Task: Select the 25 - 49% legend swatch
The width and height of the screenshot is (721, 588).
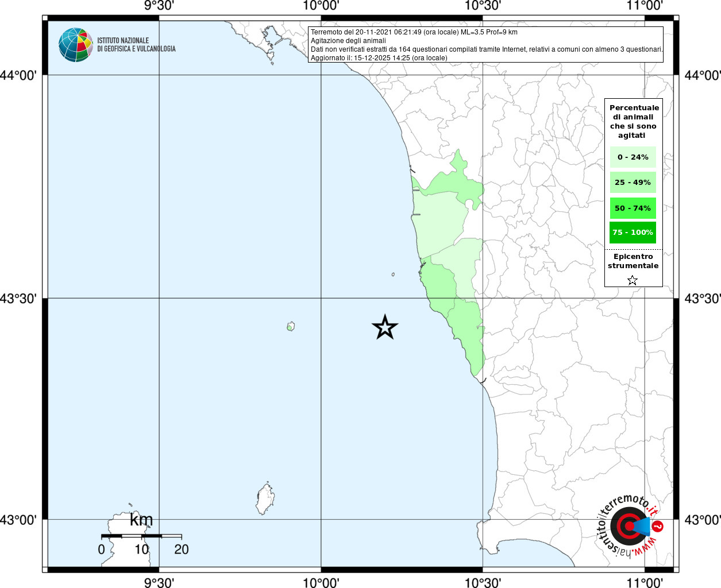Action: click(633, 183)
